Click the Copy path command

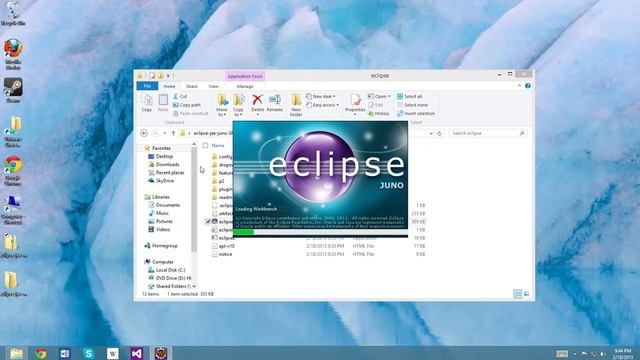(x=187, y=105)
